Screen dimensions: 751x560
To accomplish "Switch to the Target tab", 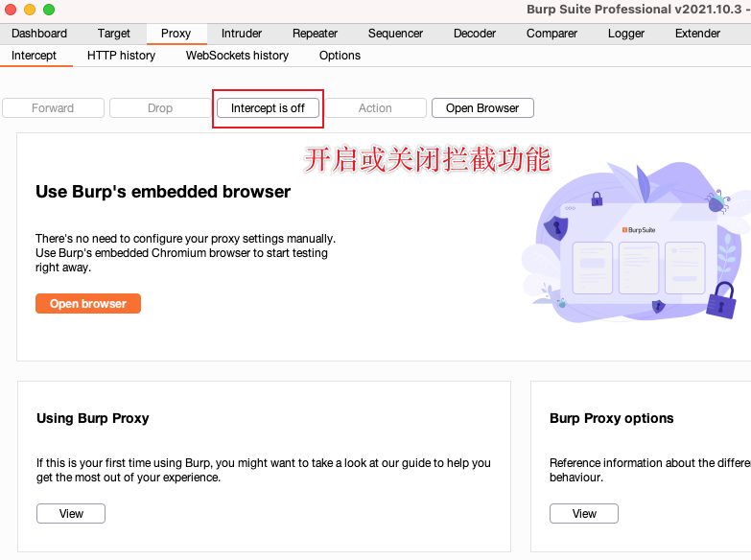I will click(114, 34).
